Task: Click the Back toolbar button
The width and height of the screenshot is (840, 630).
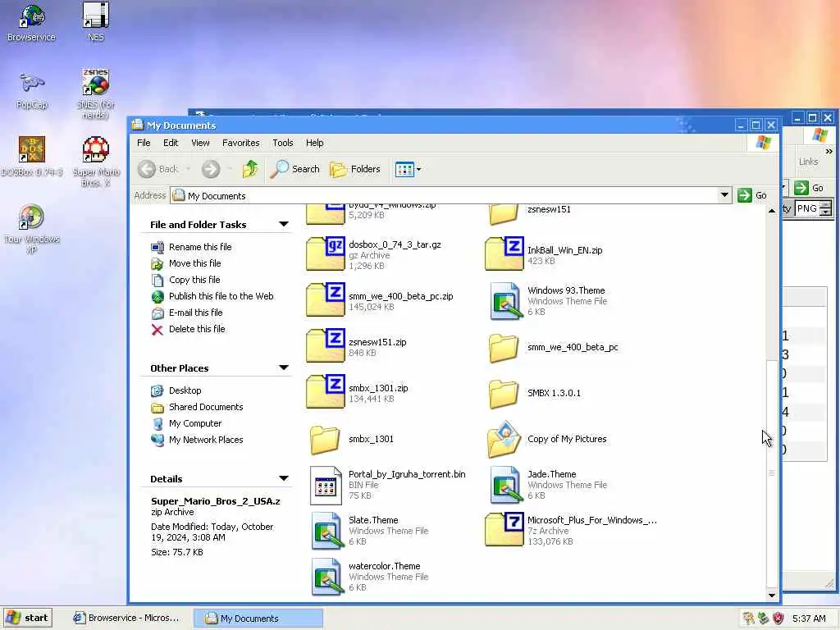Action: tap(159, 169)
